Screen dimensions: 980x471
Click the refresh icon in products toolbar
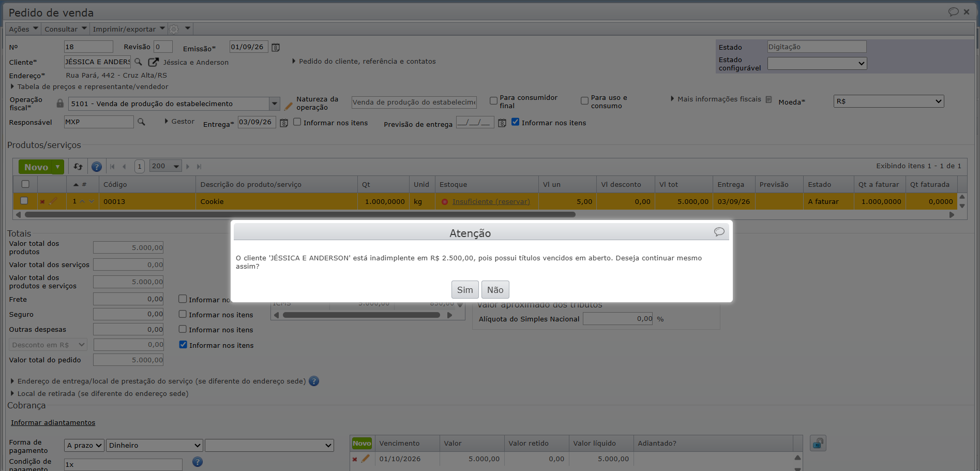point(78,167)
